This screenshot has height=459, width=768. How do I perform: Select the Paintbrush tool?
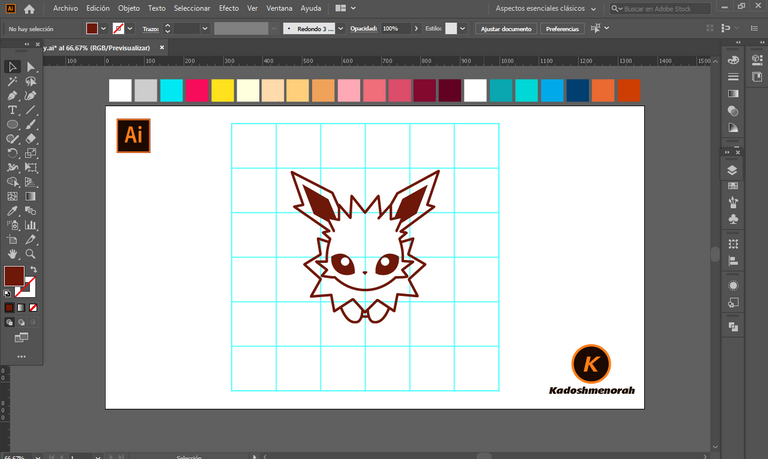[30, 124]
